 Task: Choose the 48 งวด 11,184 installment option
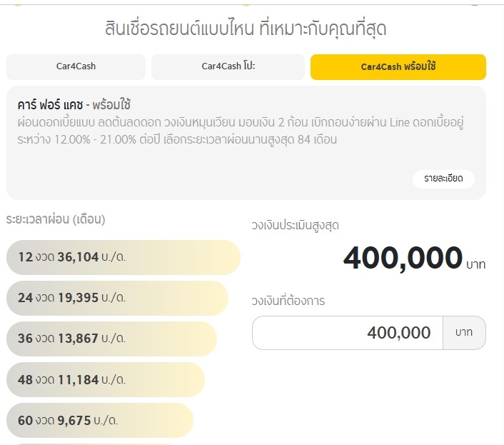[105, 380]
